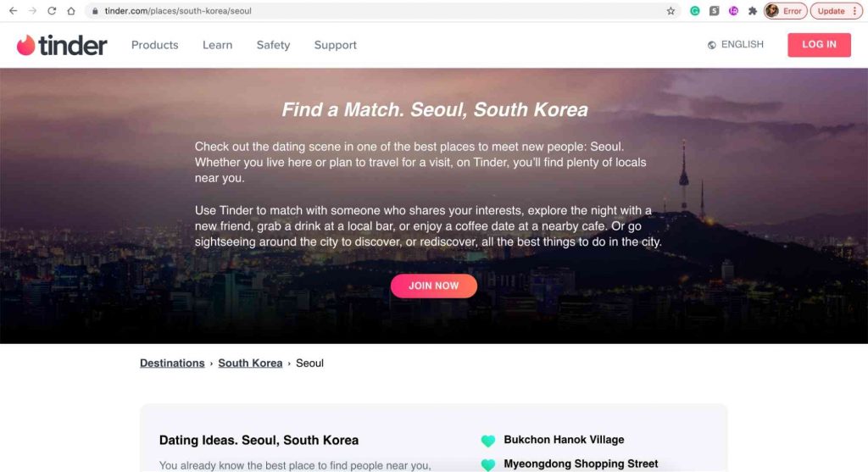Screen dimensions: 868x472
Task: Click the address bar URL field
Action: (x=376, y=10)
